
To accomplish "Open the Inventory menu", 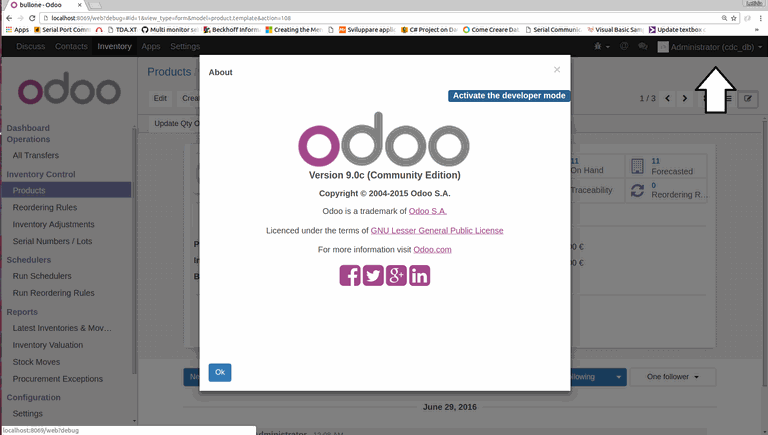I will pos(114,47).
